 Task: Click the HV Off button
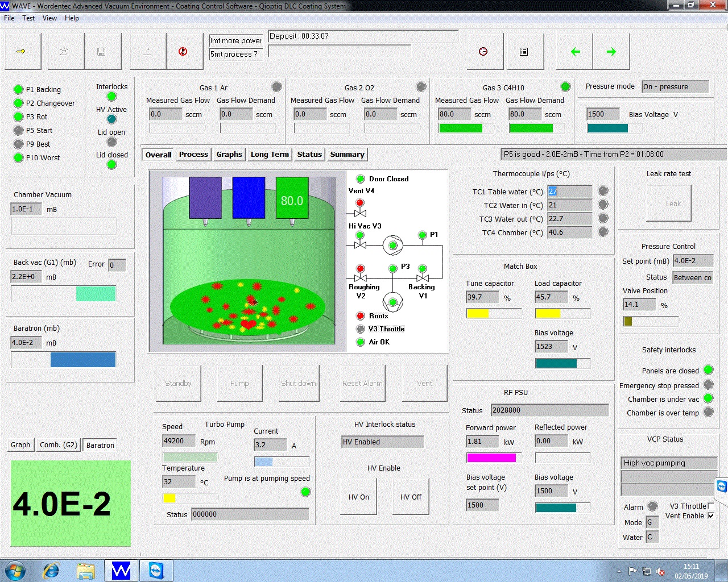click(x=411, y=497)
